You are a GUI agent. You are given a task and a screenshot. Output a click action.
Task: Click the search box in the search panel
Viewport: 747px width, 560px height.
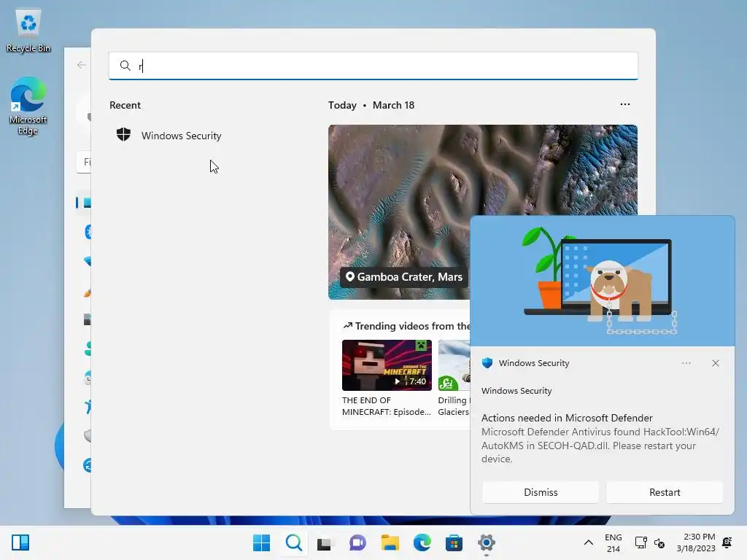point(373,66)
